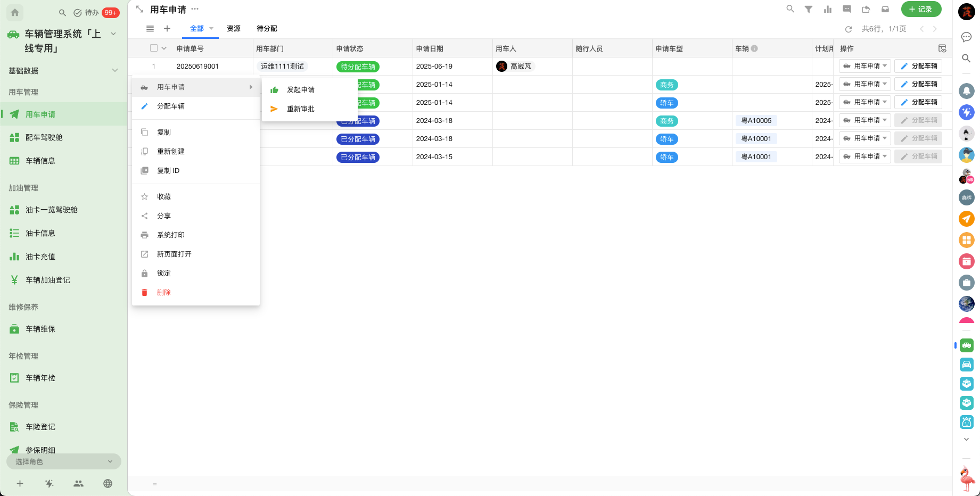Viewport: 980px width, 496px height.
Task: Choose 收藏 in the context menu
Action: 196,196
